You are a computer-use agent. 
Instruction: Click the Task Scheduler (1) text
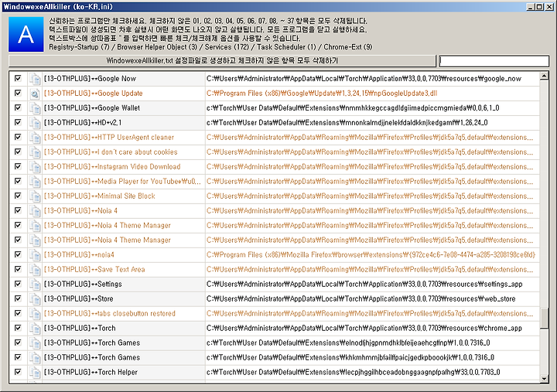pos(286,47)
